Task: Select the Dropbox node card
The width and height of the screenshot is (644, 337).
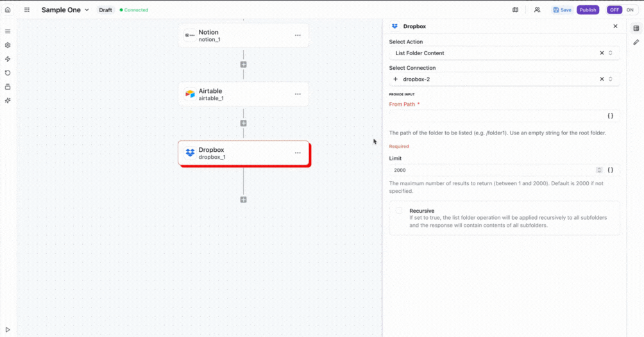Action: coord(243,152)
